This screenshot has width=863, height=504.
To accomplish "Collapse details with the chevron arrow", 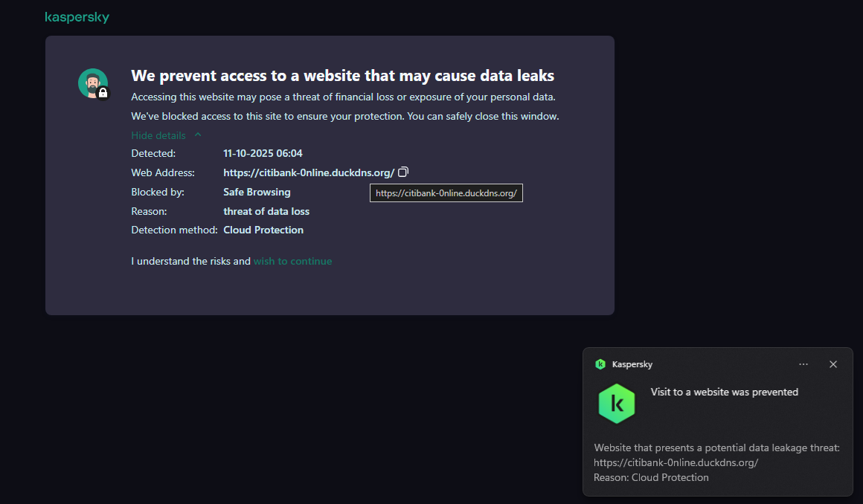I will pyautogui.click(x=198, y=135).
